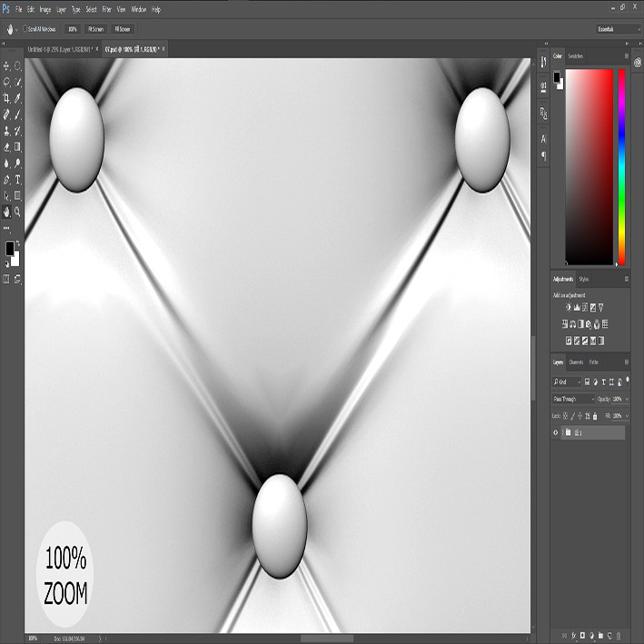Viewport: 644px width, 644px height.
Task: Select the Lasso tool
Action: (x=6, y=82)
